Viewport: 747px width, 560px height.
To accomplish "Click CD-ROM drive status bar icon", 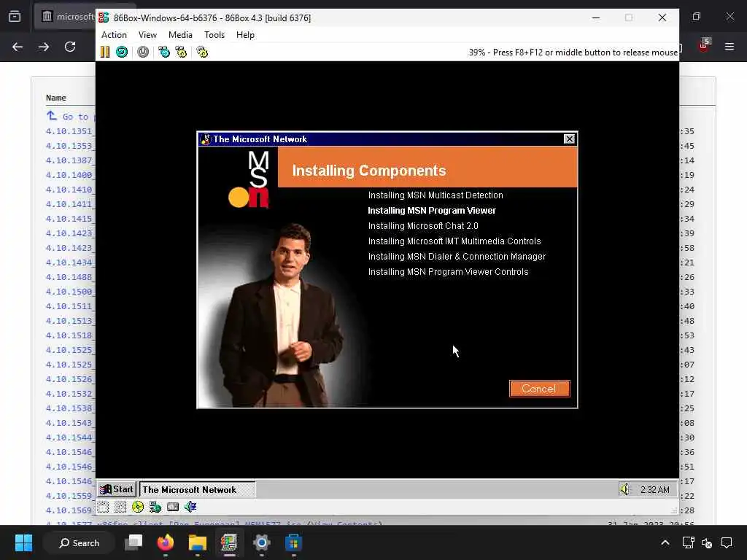I will tap(138, 507).
